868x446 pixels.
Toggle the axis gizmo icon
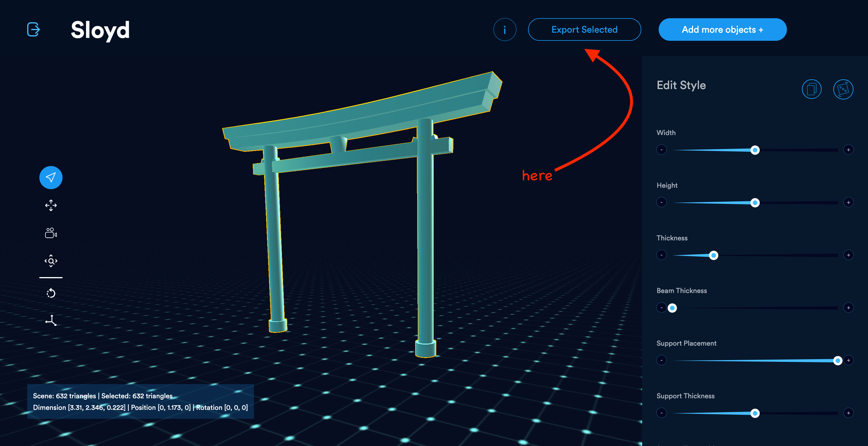click(x=51, y=320)
